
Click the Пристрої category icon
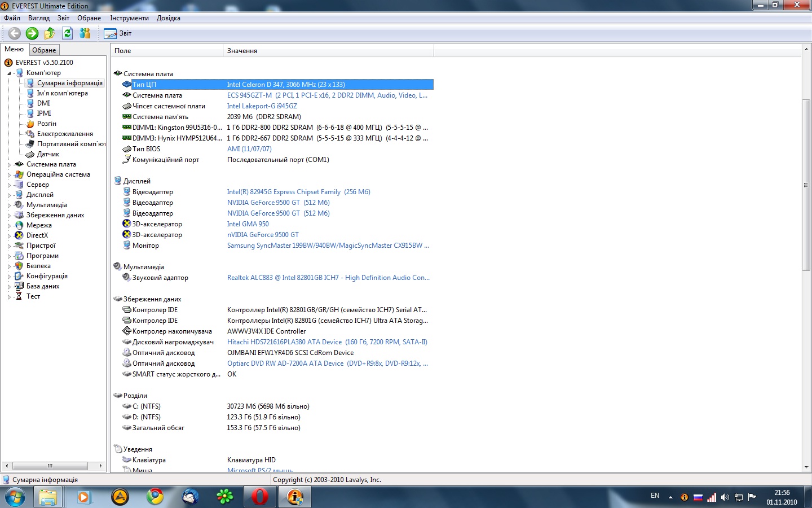19,246
